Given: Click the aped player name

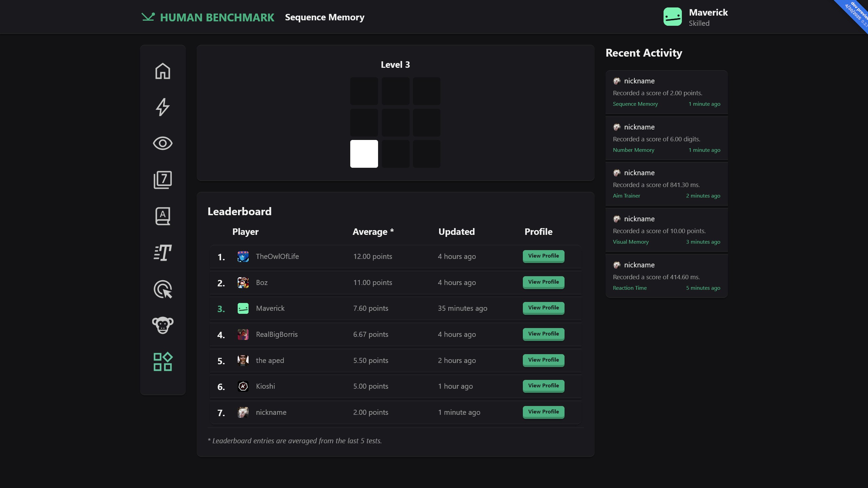Looking at the screenshot, I should click(270, 361).
